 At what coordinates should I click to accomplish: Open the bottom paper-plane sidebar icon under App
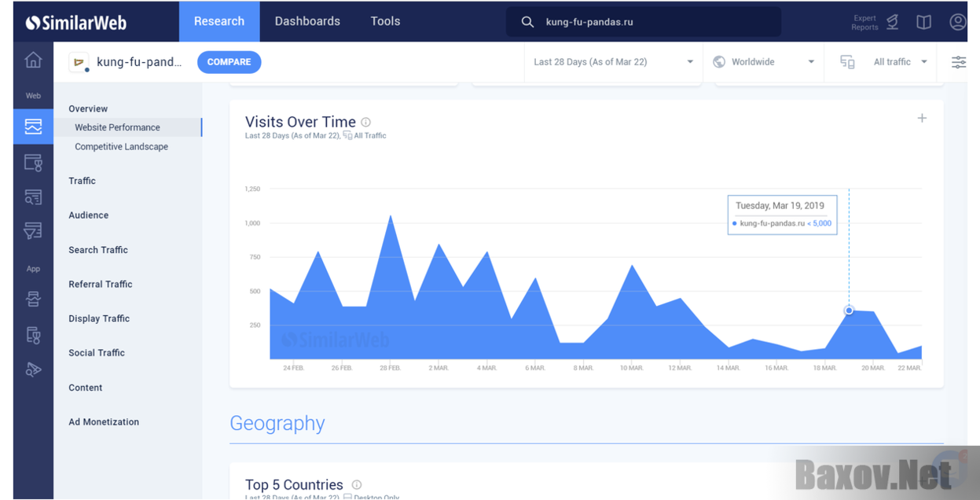point(33,369)
